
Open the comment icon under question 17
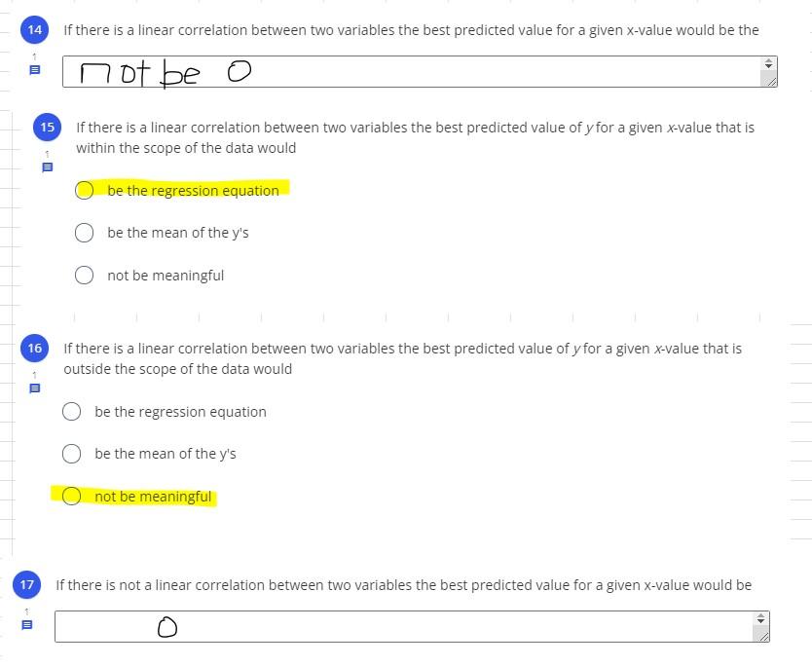(x=27, y=625)
